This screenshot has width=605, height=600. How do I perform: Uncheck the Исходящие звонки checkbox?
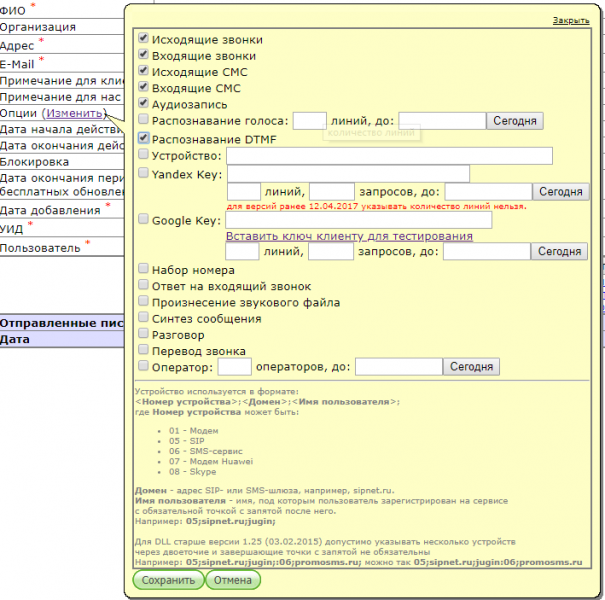point(143,38)
